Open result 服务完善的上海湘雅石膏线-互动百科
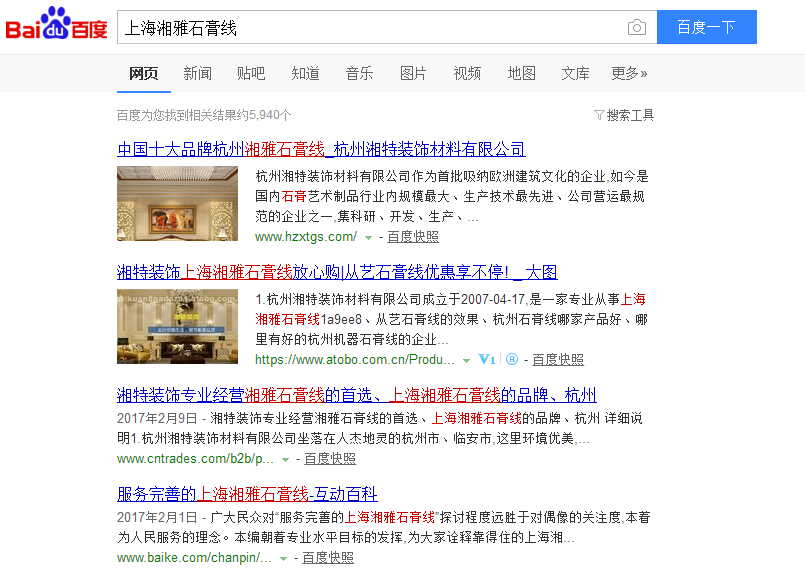This screenshot has width=805, height=570. click(x=247, y=495)
